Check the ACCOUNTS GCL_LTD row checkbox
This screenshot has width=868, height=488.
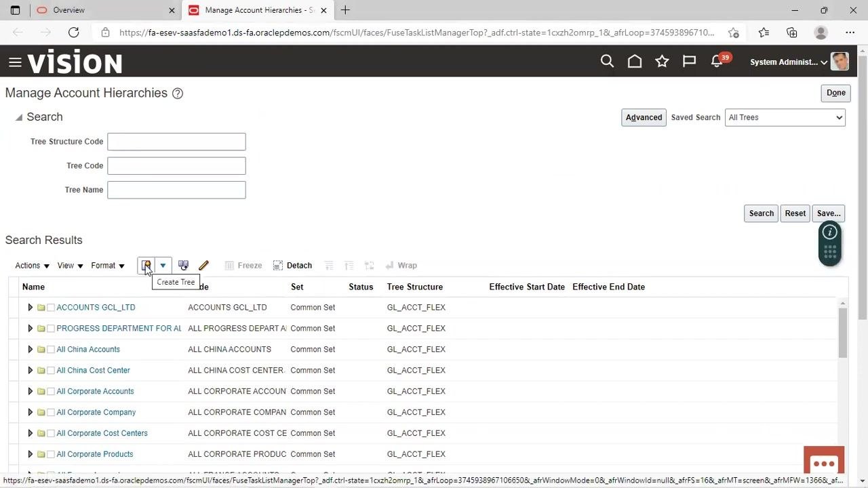click(x=51, y=308)
